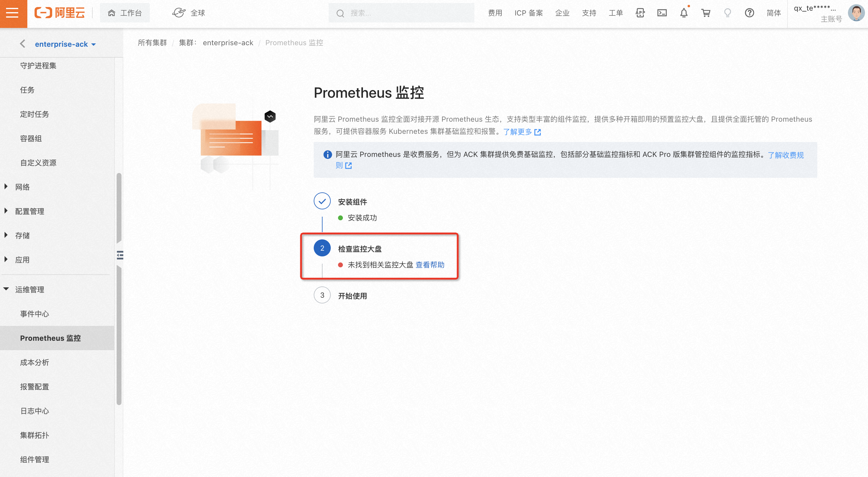
Task: Click the lightbulb suggestions icon
Action: [x=727, y=13]
